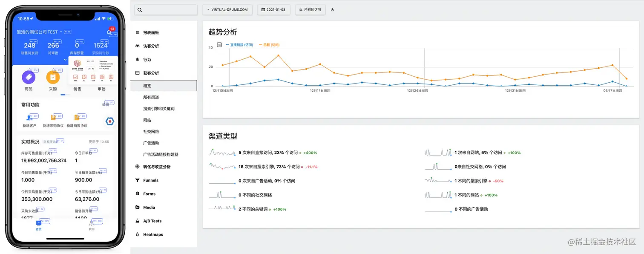Open the VIRTUAL-DRUMS.COM site selector dropdown
644x254 pixels.
[x=227, y=9]
